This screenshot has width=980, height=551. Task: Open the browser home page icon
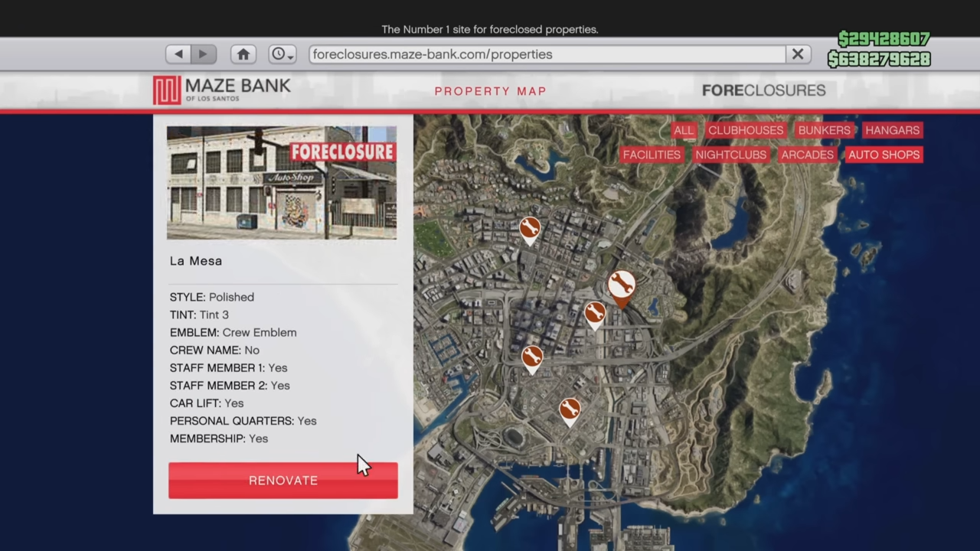coord(243,54)
